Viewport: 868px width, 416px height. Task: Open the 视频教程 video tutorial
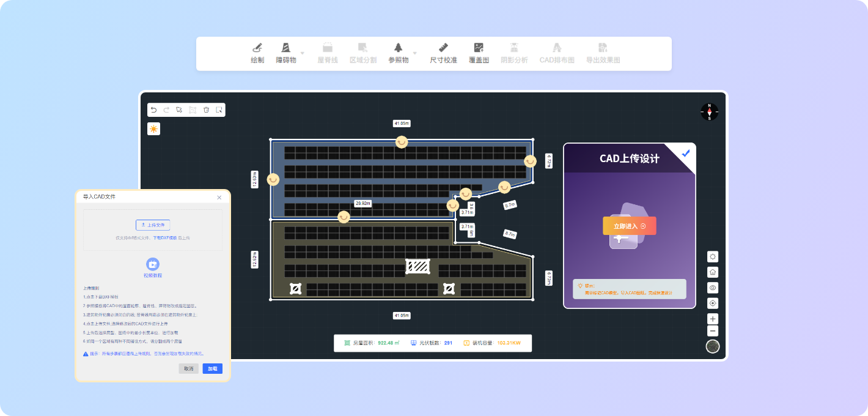click(x=153, y=268)
